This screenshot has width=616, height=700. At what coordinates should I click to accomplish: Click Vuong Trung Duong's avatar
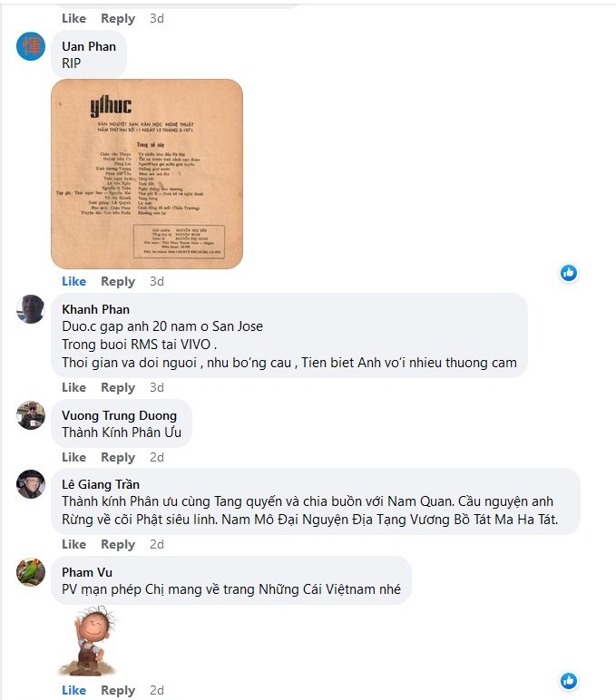31,415
